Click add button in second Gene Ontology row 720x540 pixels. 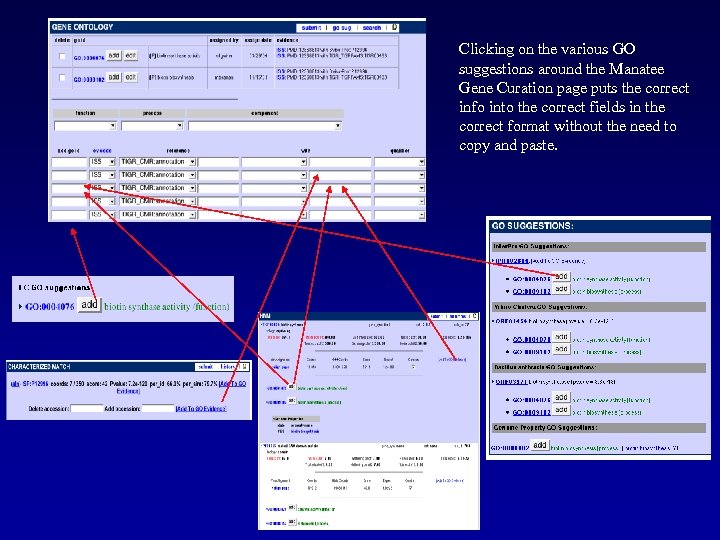point(113,77)
